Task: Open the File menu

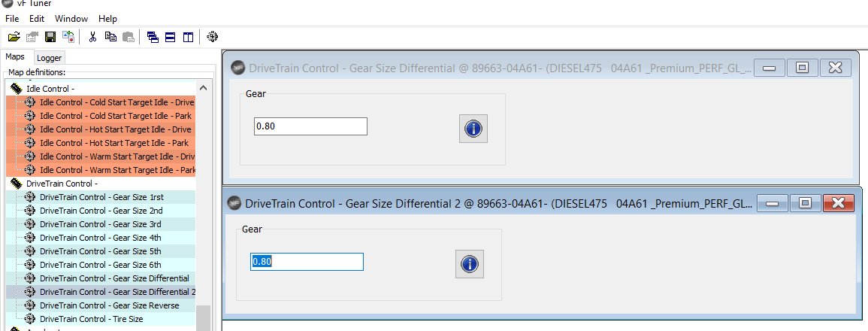Action: (x=12, y=18)
